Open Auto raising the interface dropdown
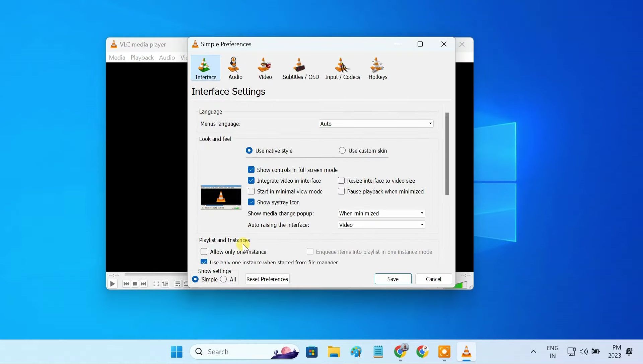 381,225
